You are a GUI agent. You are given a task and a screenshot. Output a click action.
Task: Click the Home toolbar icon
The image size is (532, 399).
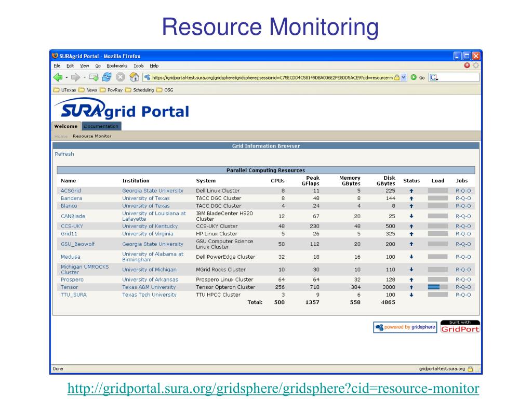[135, 77]
